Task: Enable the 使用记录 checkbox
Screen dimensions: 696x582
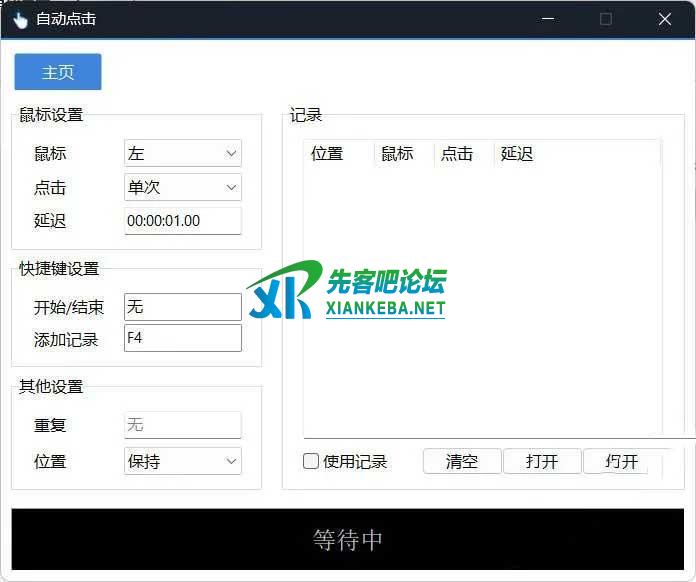Action: (x=311, y=461)
